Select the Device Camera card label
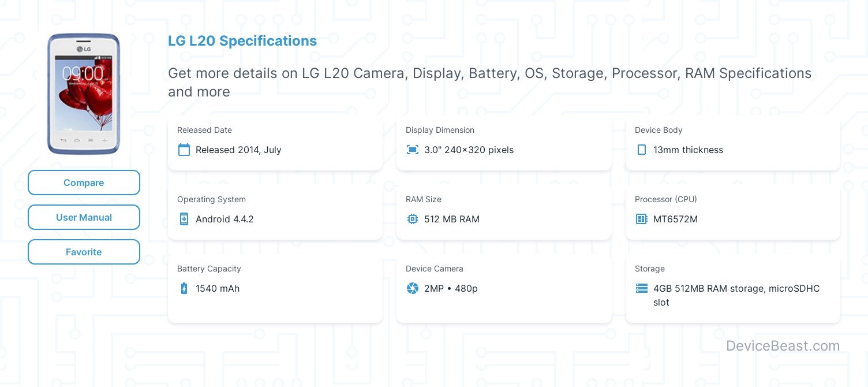 pos(435,269)
